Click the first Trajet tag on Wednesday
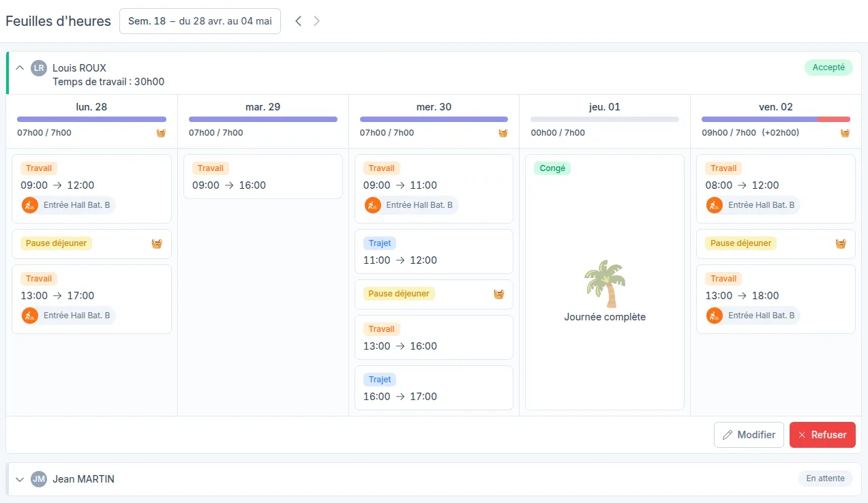The width and height of the screenshot is (868, 503). pos(380,243)
